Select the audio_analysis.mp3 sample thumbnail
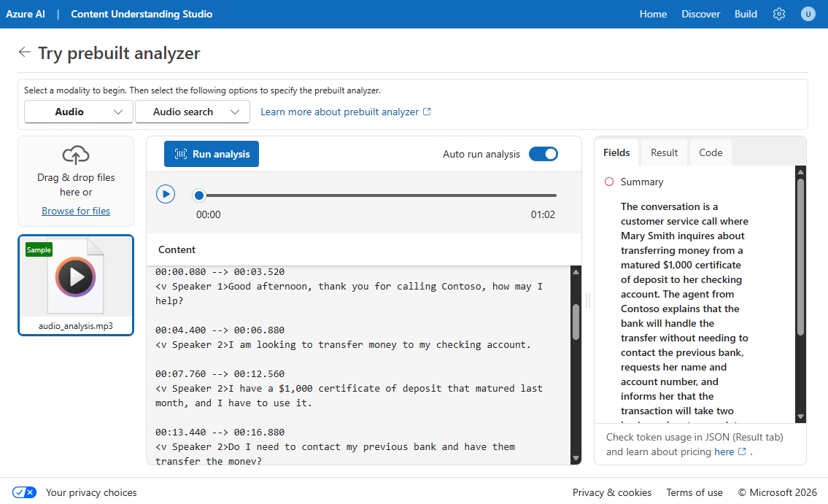This screenshot has width=828, height=504. 76,285
